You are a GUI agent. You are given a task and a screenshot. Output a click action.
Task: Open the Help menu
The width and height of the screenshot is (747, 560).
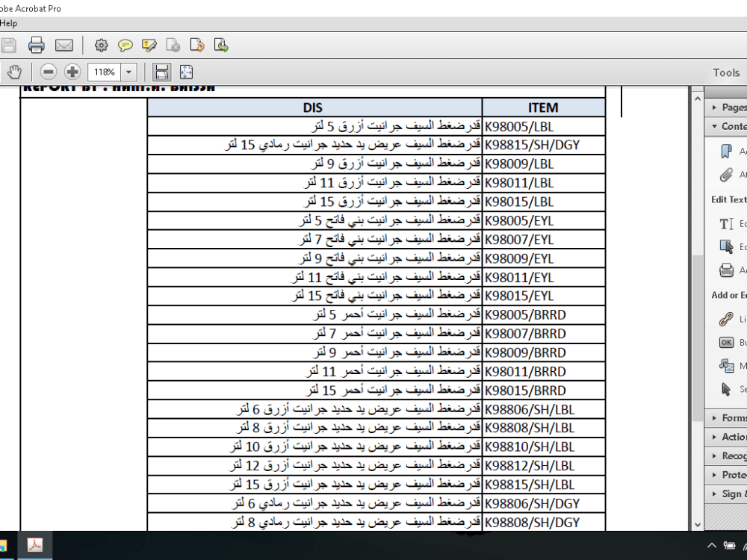coord(8,23)
